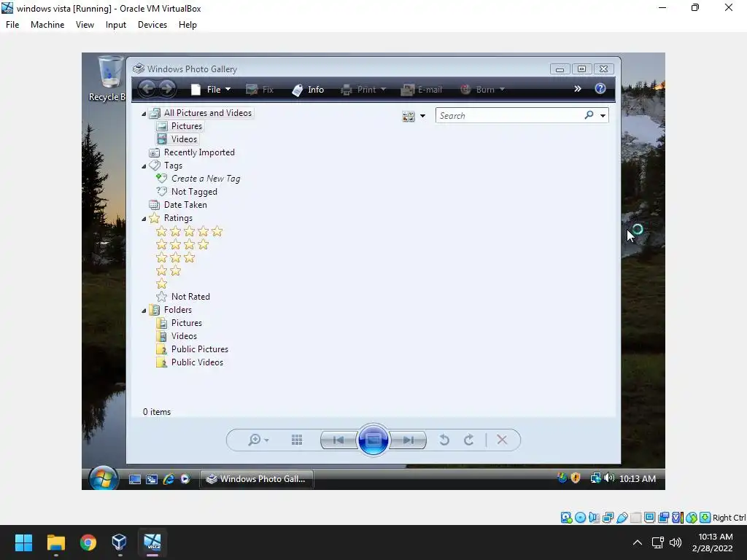Collapse the Folders tree node
The height and width of the screenshot is (560, 747).
point(144,311)
